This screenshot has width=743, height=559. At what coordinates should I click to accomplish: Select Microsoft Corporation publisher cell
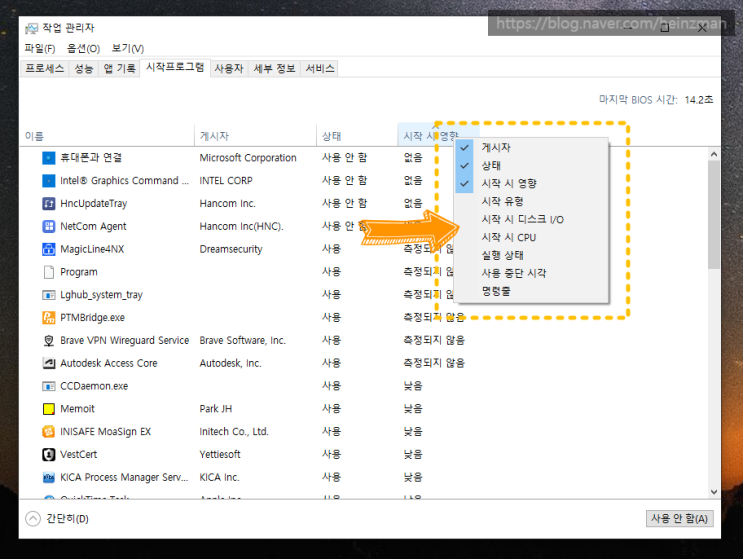tap(248, 158)
